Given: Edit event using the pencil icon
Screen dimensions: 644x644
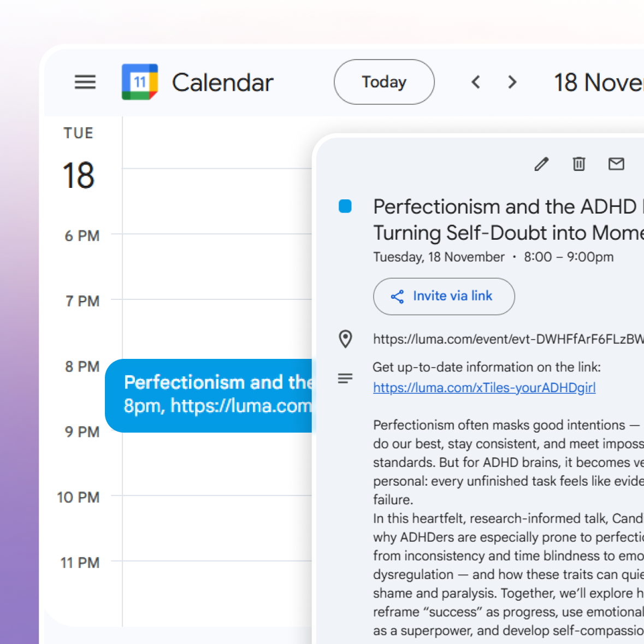Looking at the screenshot, I should 541,164.
